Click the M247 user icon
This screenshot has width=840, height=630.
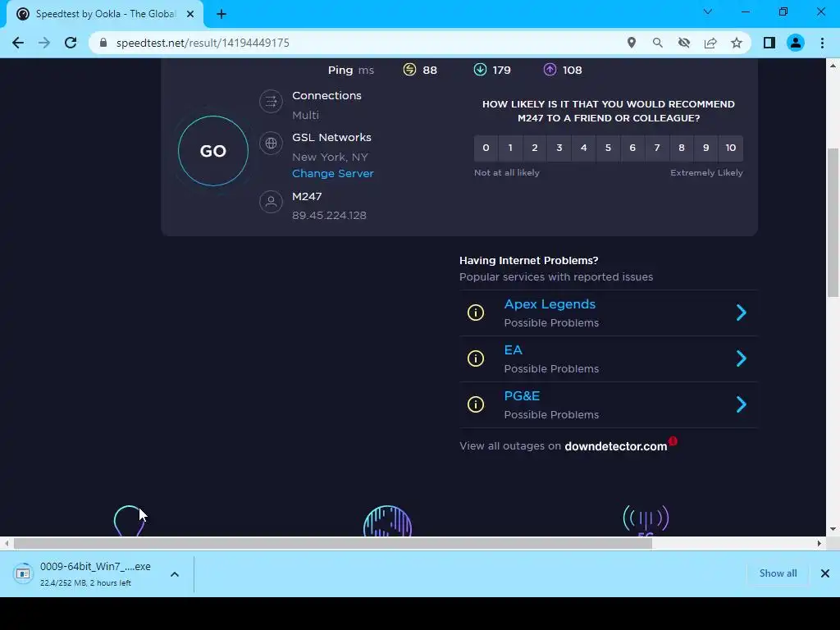click(271, 202)
